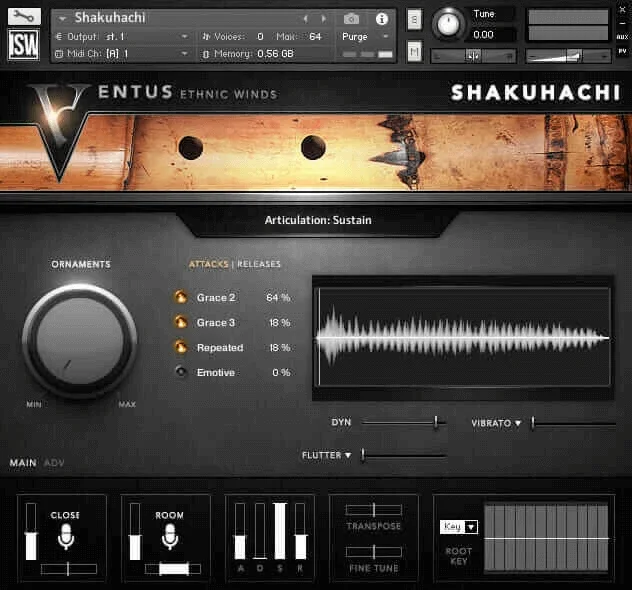Open the info icon
The height and width of the screenshot is (590, 632).
click(382, 19)
